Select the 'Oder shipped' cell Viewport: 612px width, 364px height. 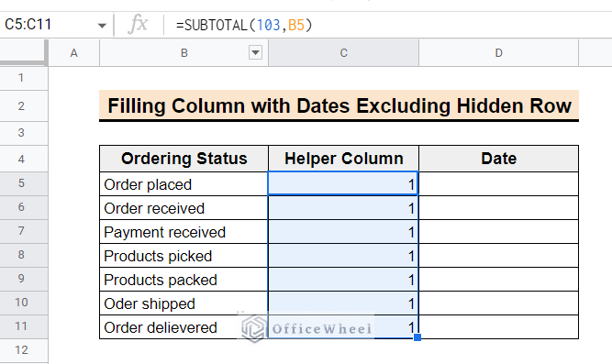click(184, 303)
